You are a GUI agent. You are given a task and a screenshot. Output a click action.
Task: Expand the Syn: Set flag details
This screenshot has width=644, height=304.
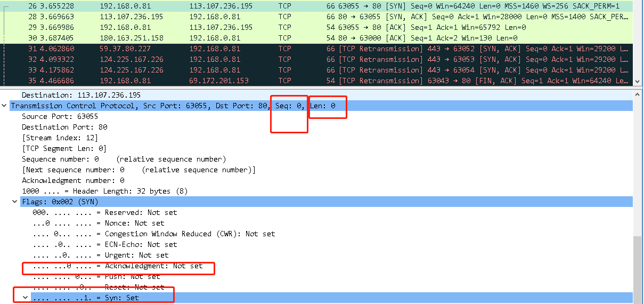click(x=26, y=298)
